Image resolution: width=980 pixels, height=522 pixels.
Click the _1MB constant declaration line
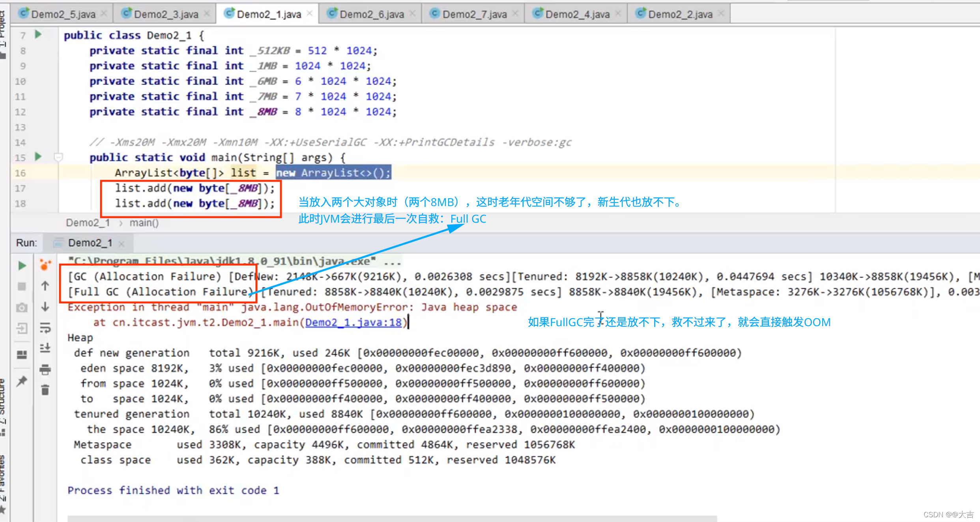(x=230, y=66)
